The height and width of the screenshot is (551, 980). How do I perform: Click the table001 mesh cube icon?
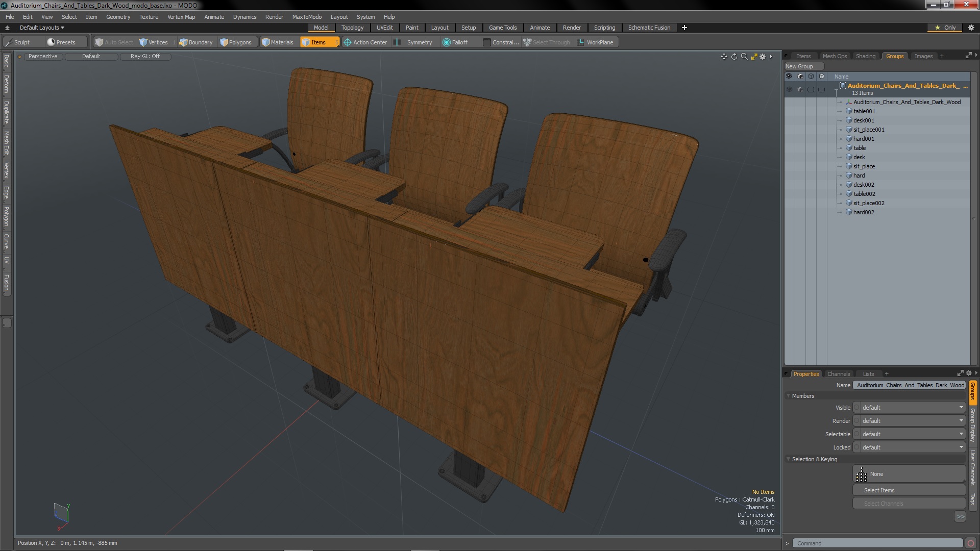pyautogui.click(x=849, y=111)
